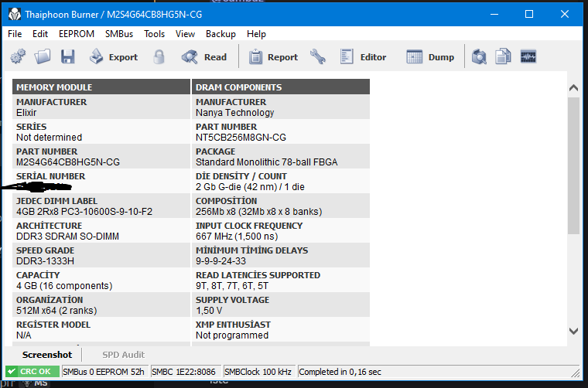The width and height of the screenshot is (588, 388).
Task: Launch the Editor from the toolbar
Action: click(363, 56)
